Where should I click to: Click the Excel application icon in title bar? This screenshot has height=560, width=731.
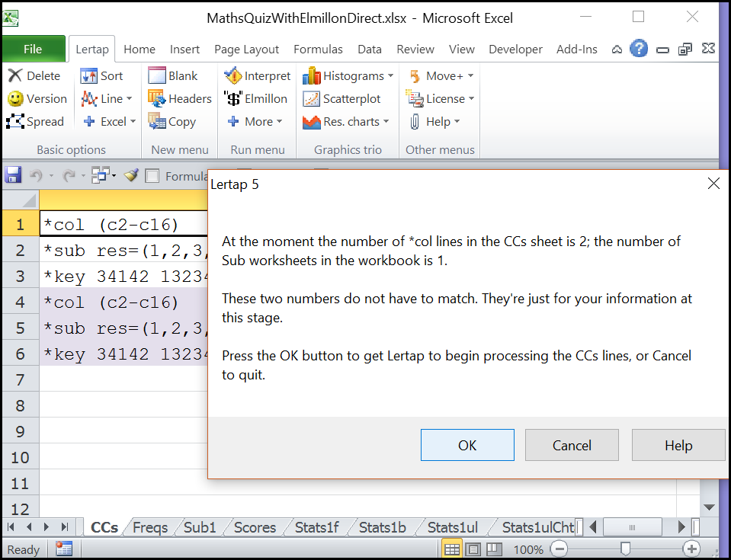[x=10, y=18]
